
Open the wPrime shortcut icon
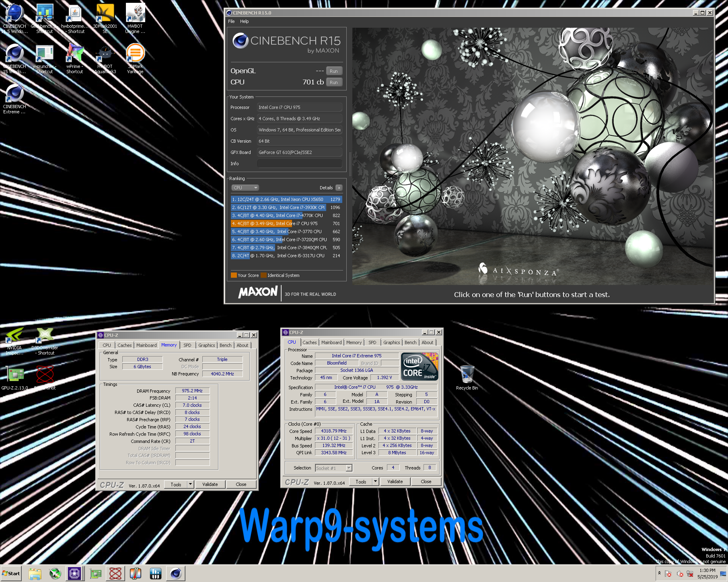[x=75, y=59]
